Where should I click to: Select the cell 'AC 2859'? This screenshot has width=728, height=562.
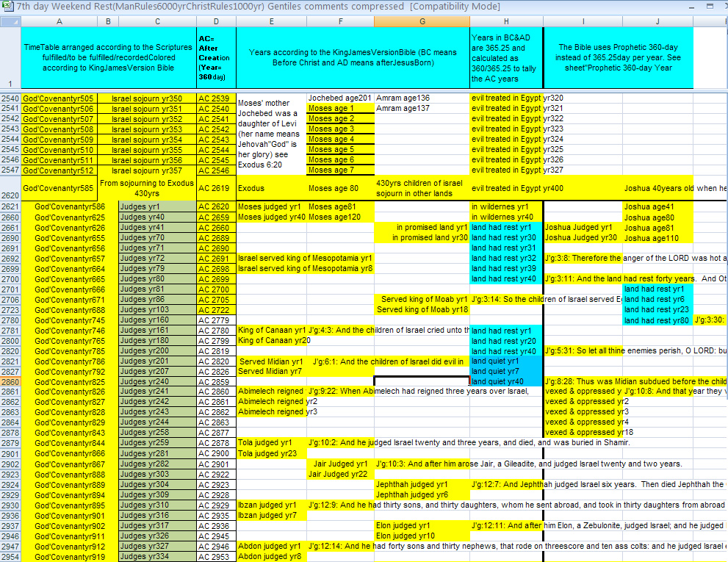click(x=217, y=382)
